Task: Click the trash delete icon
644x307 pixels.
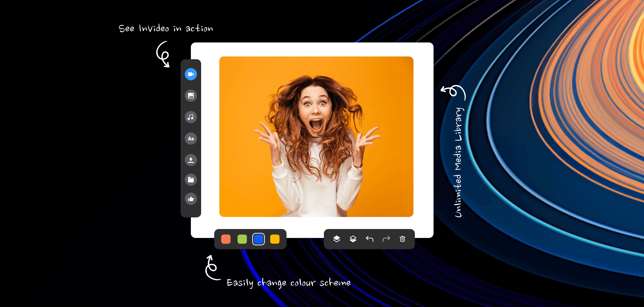Action: [402, 239]
